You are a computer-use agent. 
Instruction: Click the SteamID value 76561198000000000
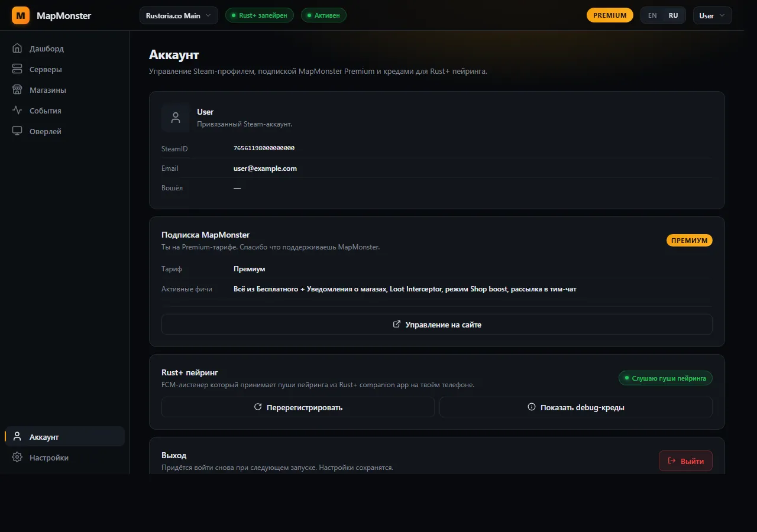[x=264, y=148]
